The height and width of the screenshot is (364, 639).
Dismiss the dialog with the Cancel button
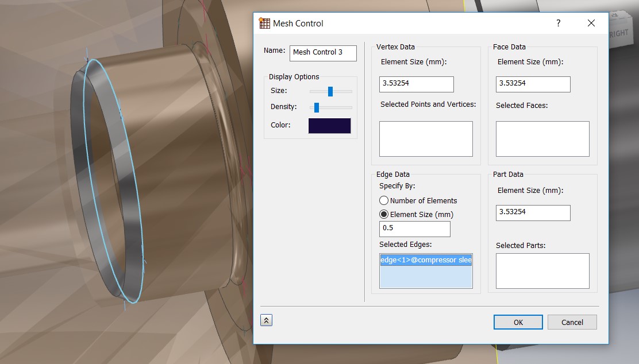[x=572, y=322]
